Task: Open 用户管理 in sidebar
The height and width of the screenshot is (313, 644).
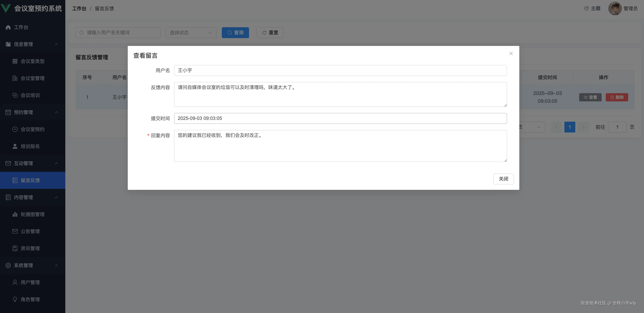Action: point(30,282)
